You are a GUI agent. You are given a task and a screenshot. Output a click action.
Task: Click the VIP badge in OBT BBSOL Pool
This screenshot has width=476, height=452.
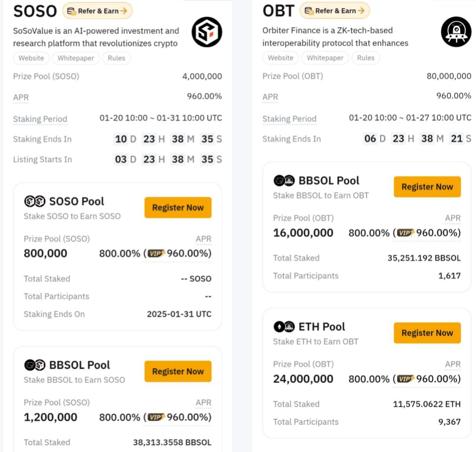(x=405, y=233)
